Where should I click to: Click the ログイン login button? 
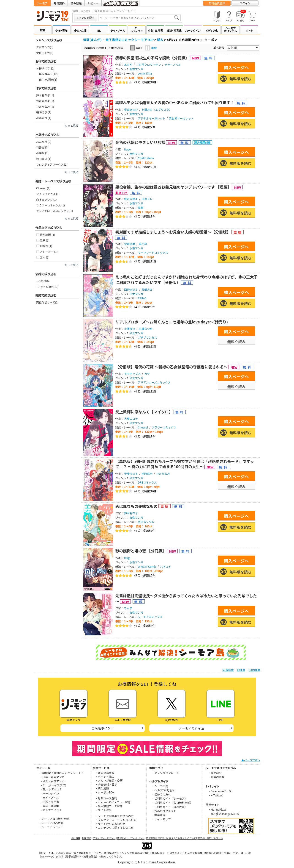[x=245, y=3]
